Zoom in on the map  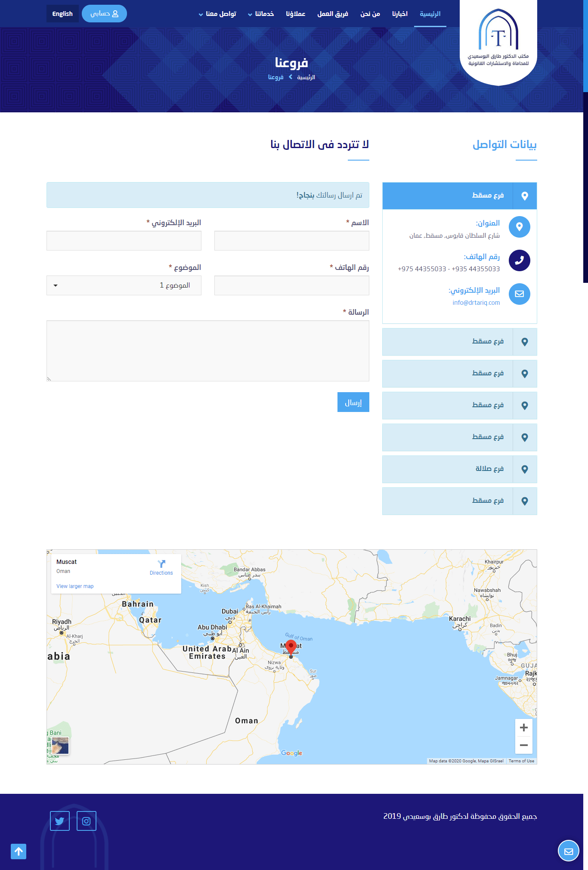pyautogui.click(x=523, y=728)
